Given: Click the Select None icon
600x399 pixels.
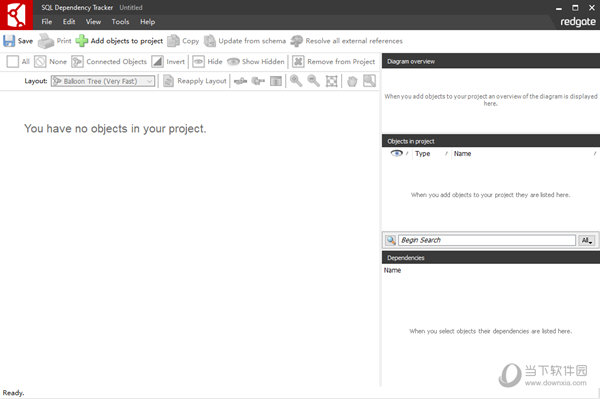Looking at the screenshot, I should tap(40, 62).
